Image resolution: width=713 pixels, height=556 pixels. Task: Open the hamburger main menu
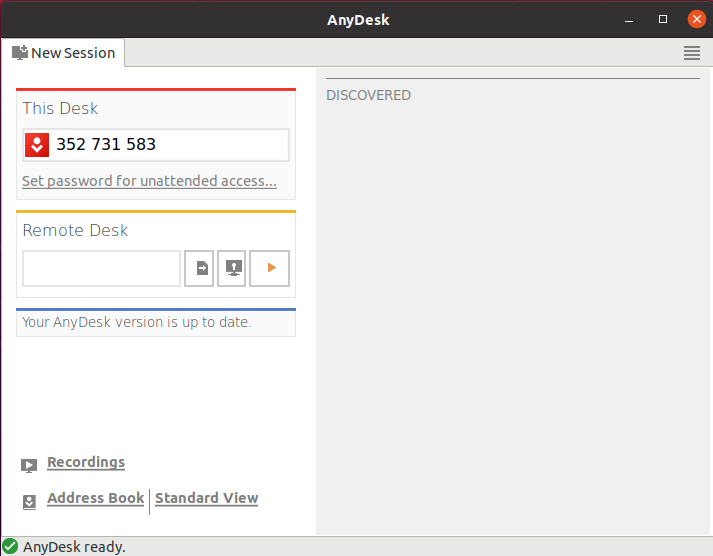(692, 53)
